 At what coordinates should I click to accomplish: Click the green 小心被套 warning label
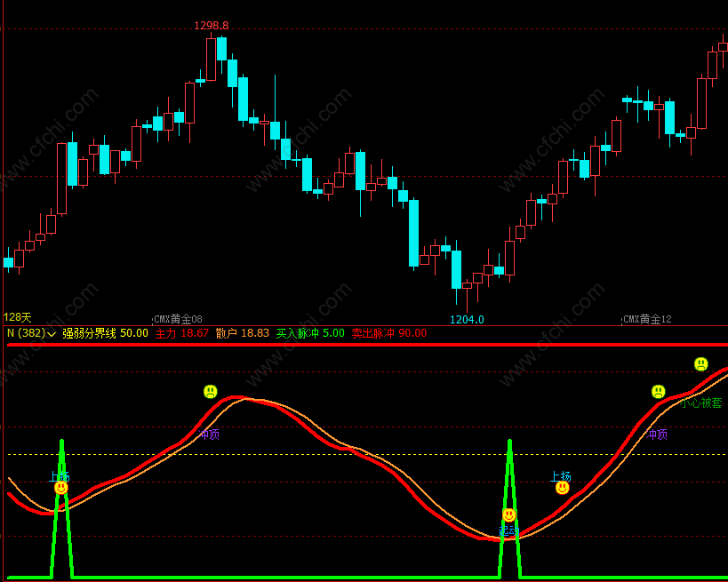[x=701, y=403]
